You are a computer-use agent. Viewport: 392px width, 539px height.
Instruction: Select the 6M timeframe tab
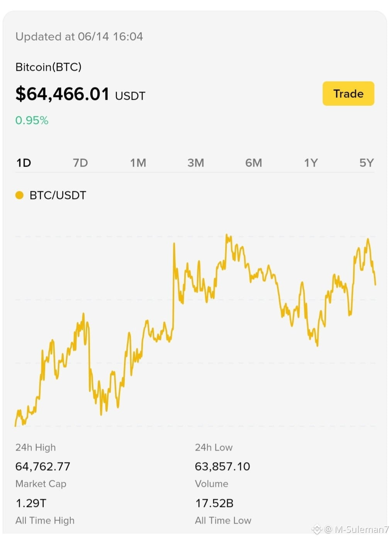tap(253, 163)
